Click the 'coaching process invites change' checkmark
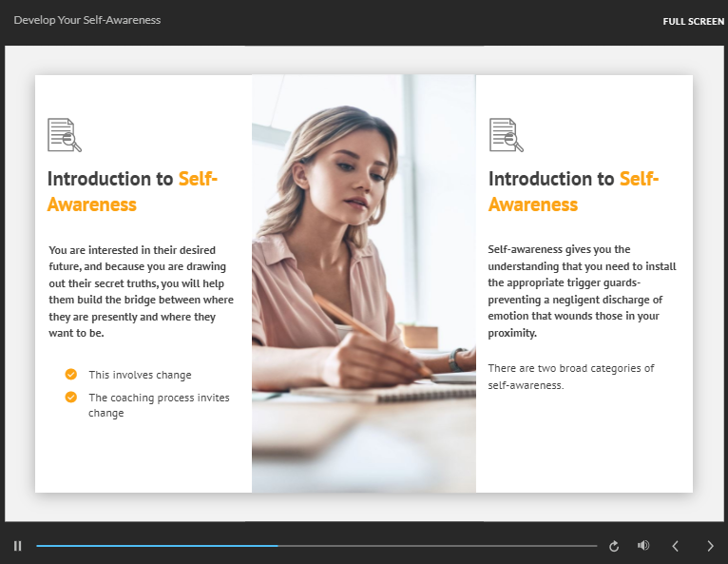Screen dimensions: 728x564 (71, 398)
